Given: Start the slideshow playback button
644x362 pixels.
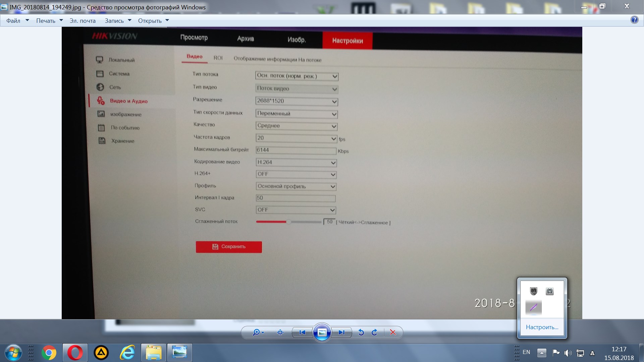Looking at the screenshot, I should pyautogui.click(x=322, y=332).
